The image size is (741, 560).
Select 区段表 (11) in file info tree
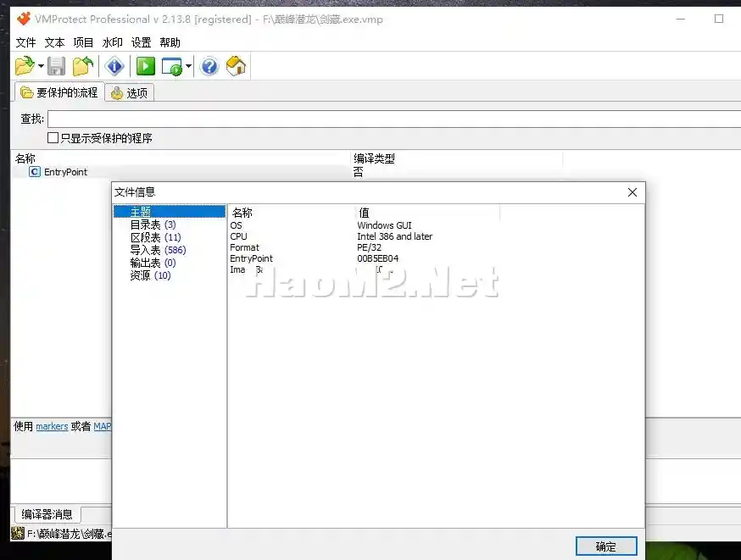(155, 237)
